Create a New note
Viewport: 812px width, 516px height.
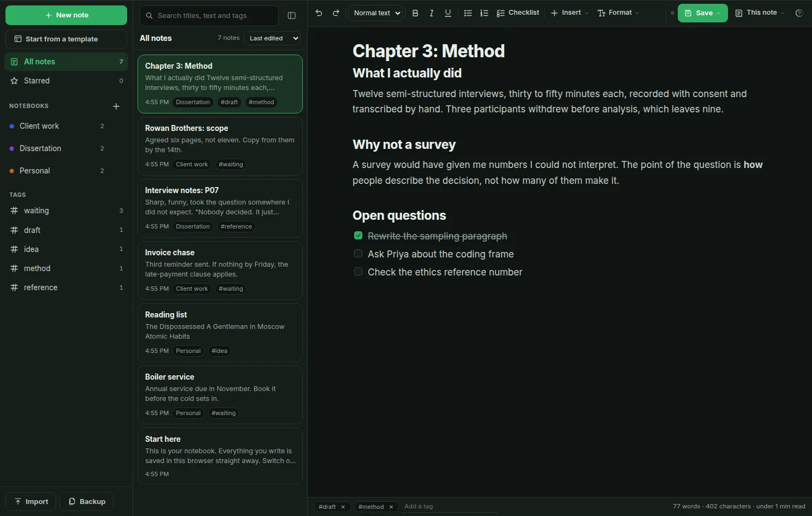pyautogui.click(x=66, y=15)
